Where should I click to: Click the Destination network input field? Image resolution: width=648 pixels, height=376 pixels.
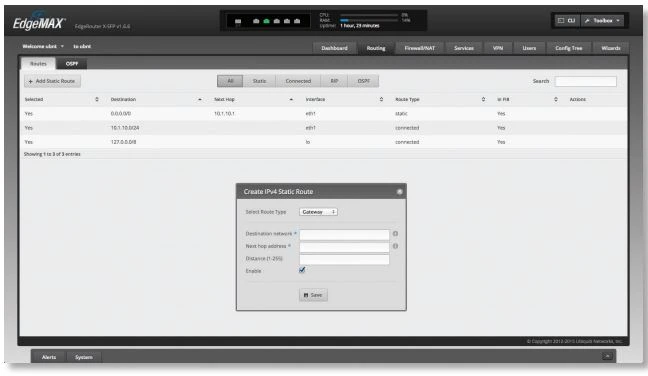coord(344,235)
